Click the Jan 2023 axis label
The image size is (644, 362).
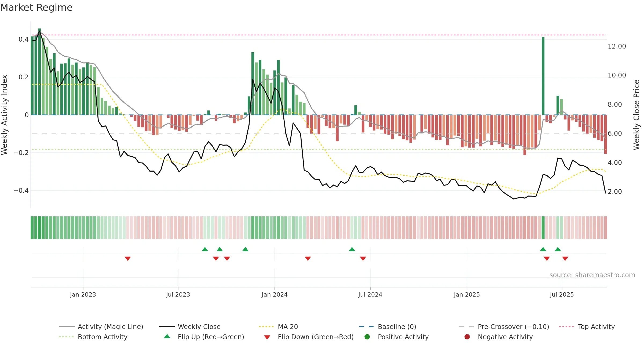[x=83, y=294]
